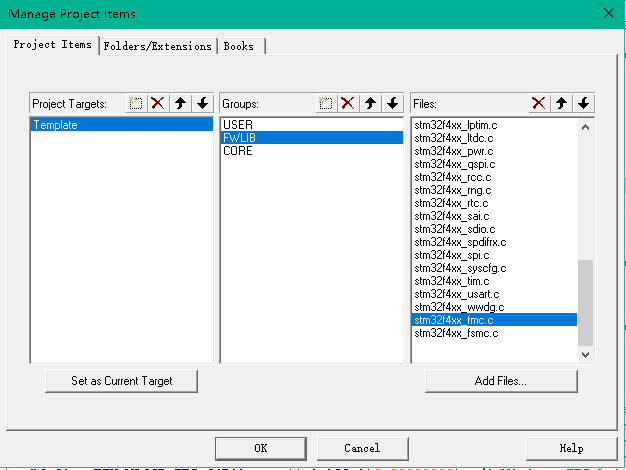Click the Files list scroll up arrow
626x470 pixels.
pos(586,127)
